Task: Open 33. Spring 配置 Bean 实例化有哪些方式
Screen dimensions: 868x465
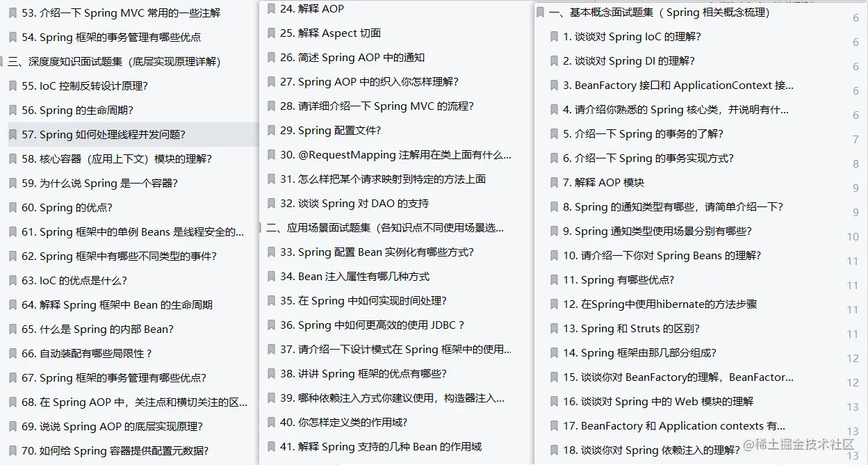Action: (377, 252)
